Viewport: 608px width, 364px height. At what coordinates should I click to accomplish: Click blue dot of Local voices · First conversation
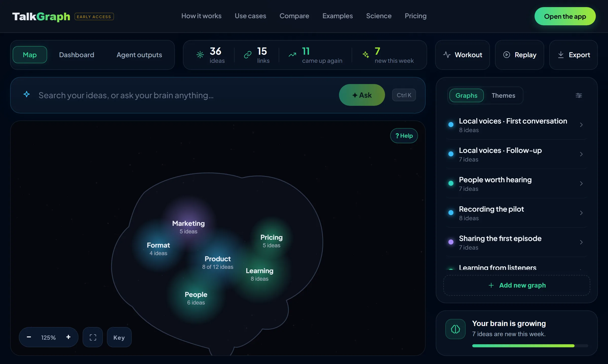point(451,125)
